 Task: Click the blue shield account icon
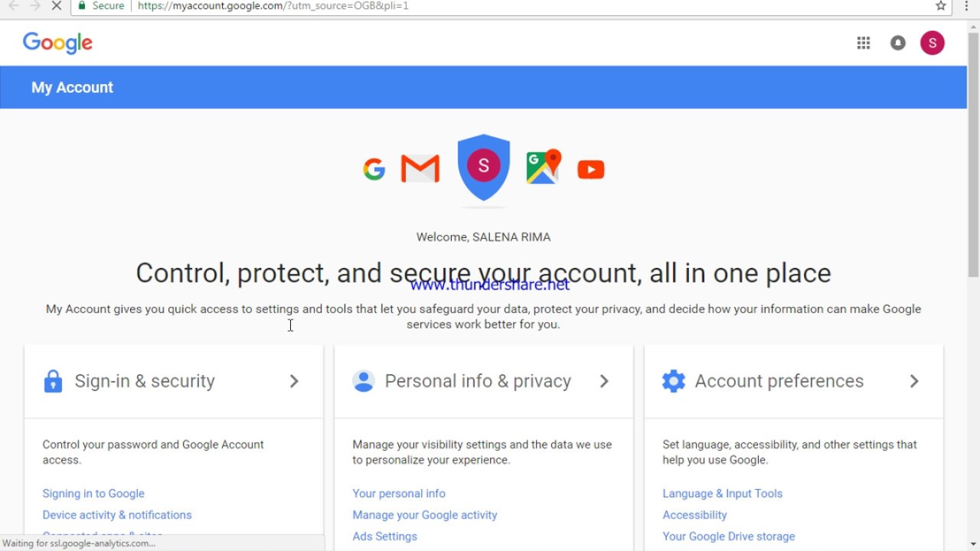click(x=484, y=167)
